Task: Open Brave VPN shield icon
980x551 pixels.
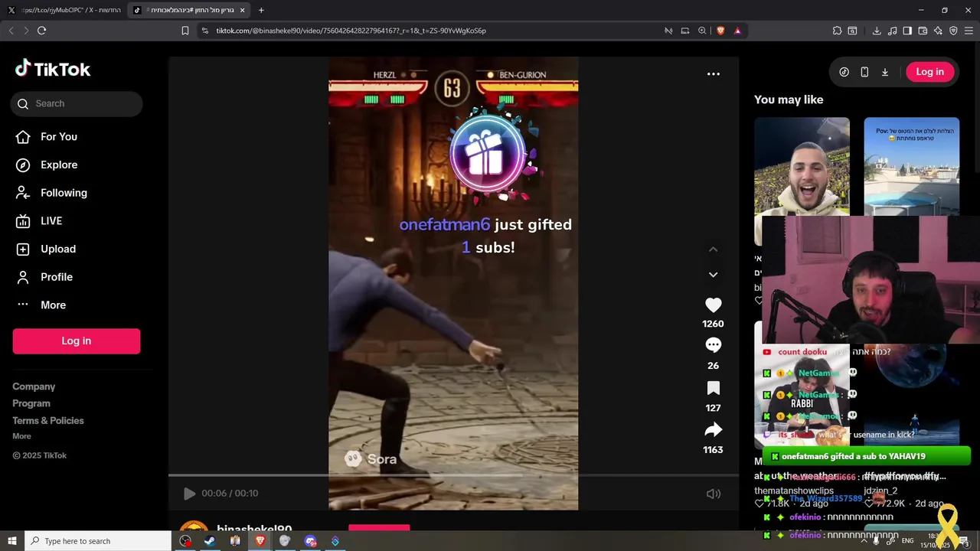Action: tap(953, 31)
